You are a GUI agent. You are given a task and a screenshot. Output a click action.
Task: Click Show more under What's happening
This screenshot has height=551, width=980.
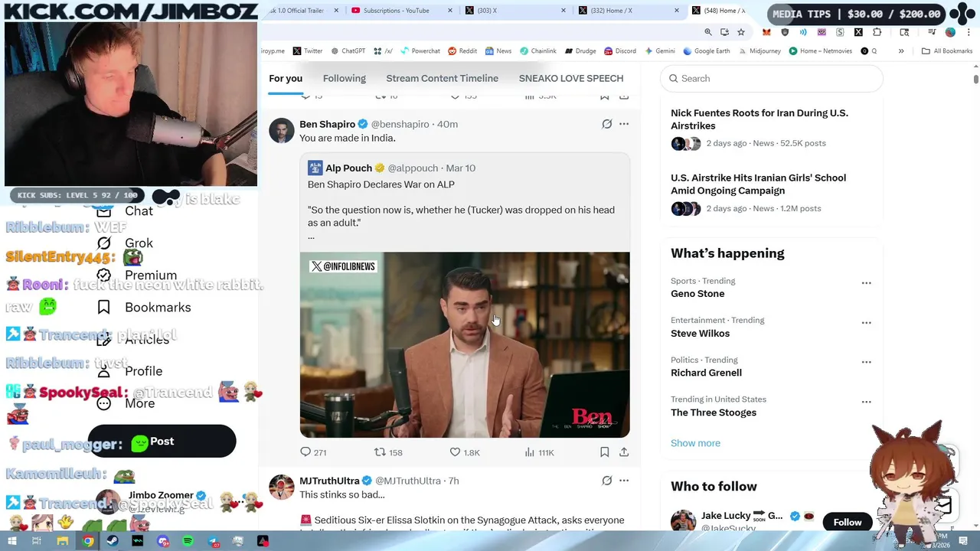click(x=695, y=443)
